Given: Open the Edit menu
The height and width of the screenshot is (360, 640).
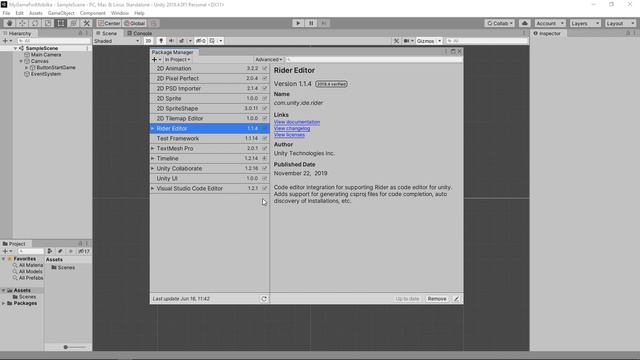Looking at the screenshot, I should pos(20,13).
